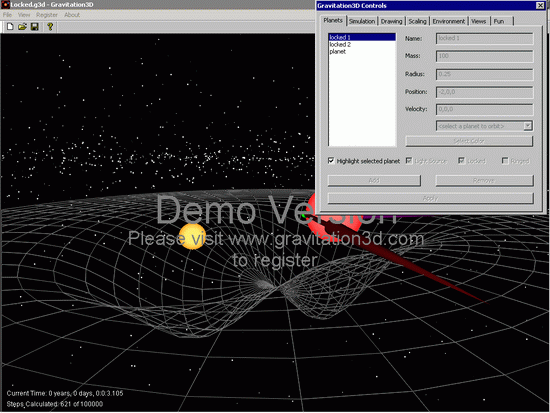Open the File menu
550x413 pixels.
click(7, 15)
